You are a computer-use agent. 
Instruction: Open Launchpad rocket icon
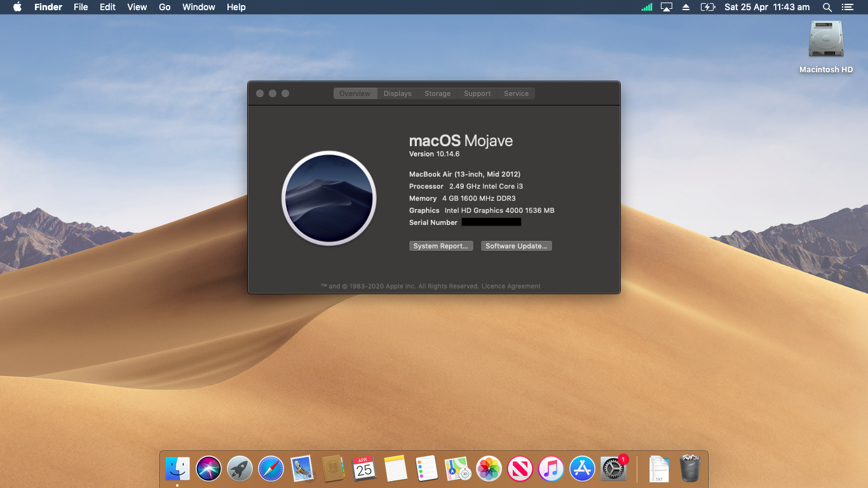tap(240, 469)
